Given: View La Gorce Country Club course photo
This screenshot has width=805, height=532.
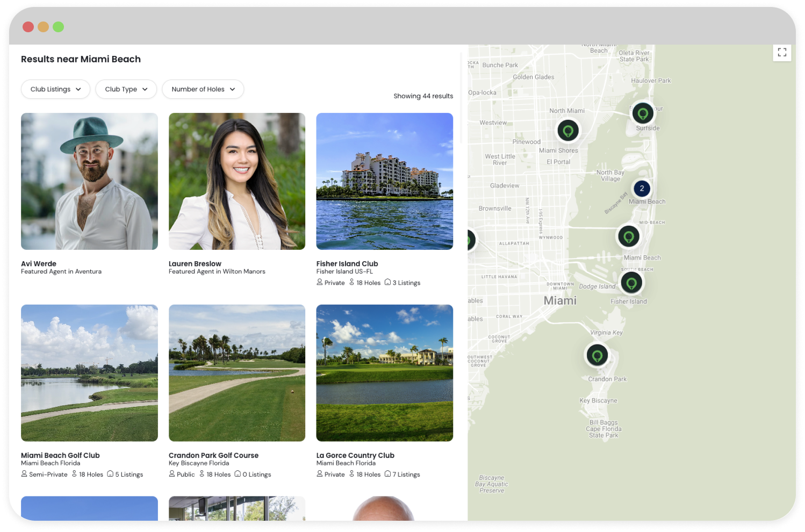Looking at the screenshot, I should coord(384,373).
